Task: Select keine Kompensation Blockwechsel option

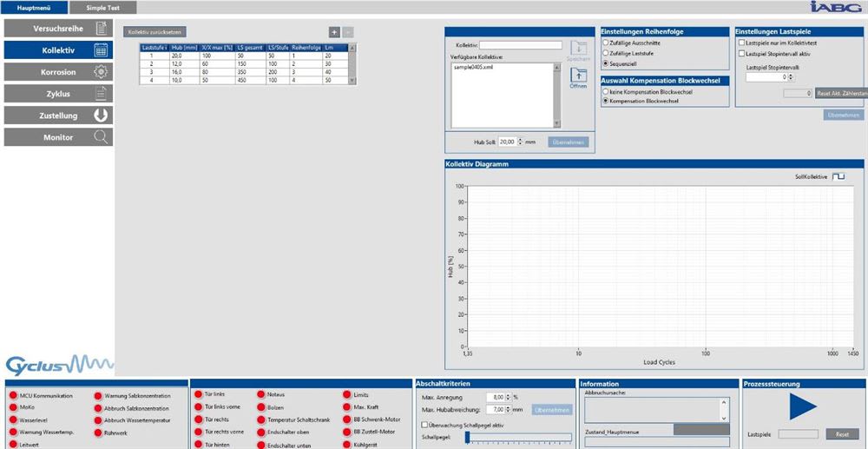Action: [x=606, y=92]
